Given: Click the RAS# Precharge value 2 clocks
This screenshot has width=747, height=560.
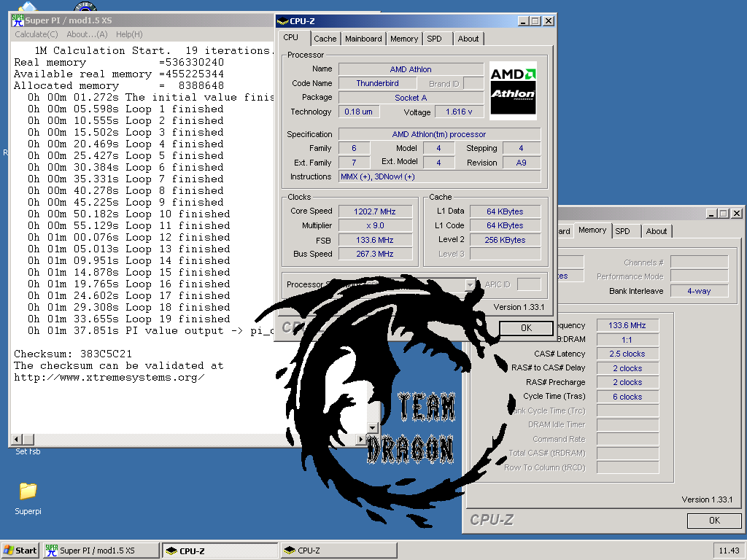Looking at the screenshot, I should coord(627,382).
